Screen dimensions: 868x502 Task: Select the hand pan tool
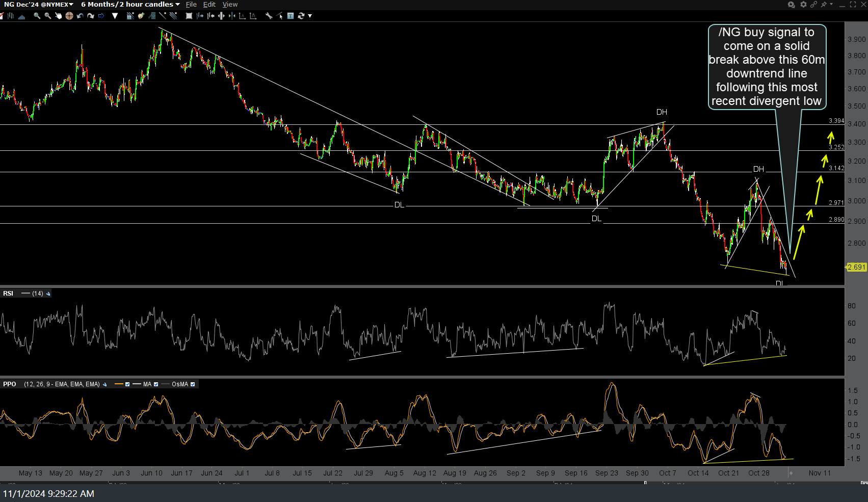click(58, 16)
